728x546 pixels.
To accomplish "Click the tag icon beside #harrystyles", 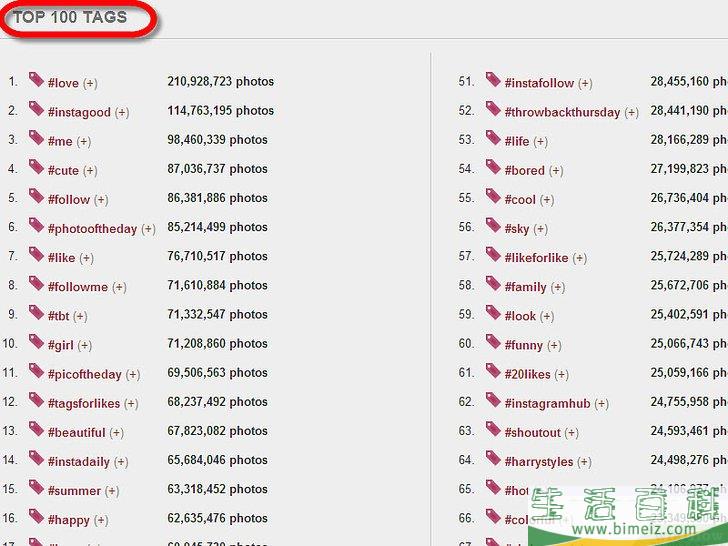I will coord(493,458).
